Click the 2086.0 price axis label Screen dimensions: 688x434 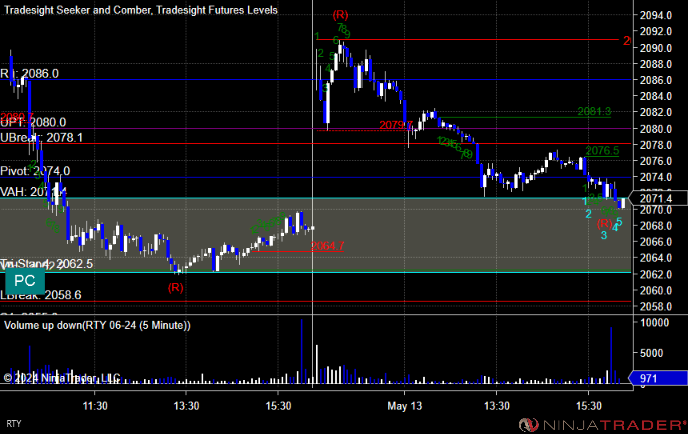click(x=656, y=80)
